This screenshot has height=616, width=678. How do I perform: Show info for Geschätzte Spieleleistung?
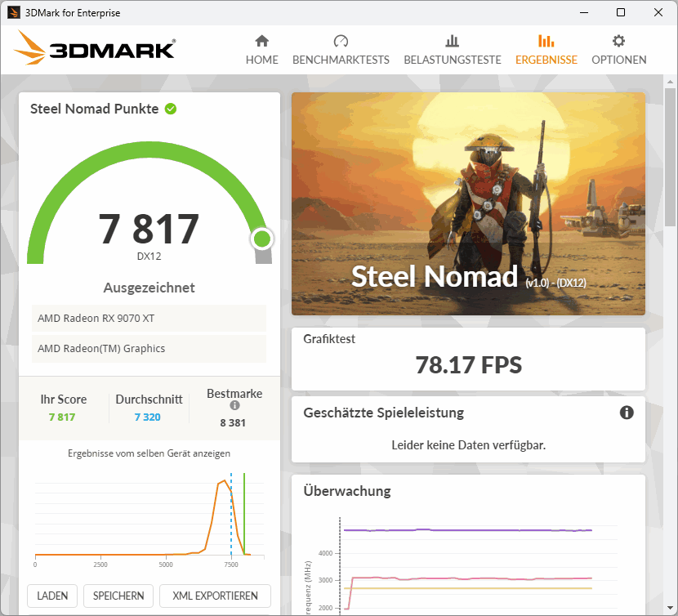[x=627, y=413]
